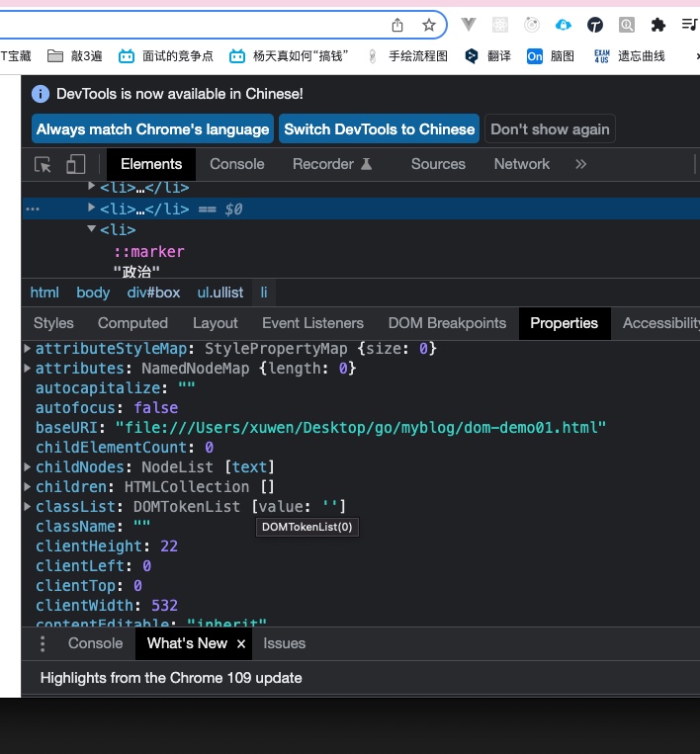The width and height of the screenshot is (700, 754).
Task: Open the React devtools extension icon
Action: pyautogui.click(x=500, y=25)
